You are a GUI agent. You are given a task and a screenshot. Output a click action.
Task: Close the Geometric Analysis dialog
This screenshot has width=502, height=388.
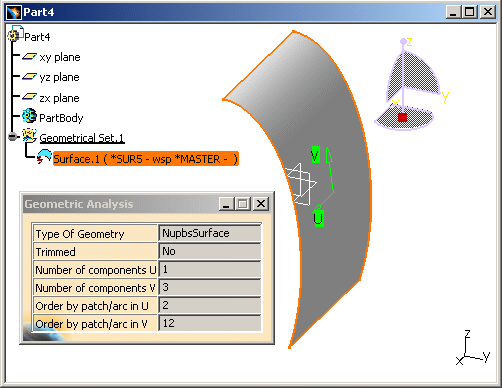click(261, 204)
